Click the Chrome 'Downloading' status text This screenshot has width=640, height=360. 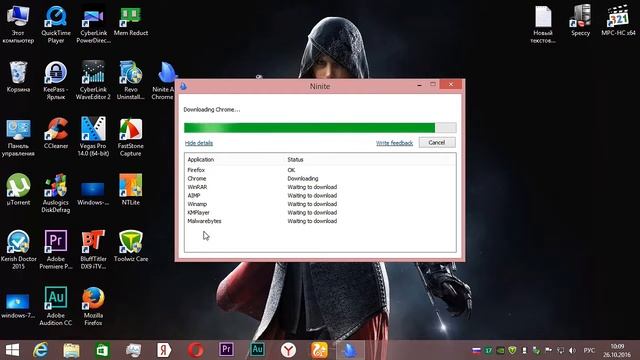point(302,178)
